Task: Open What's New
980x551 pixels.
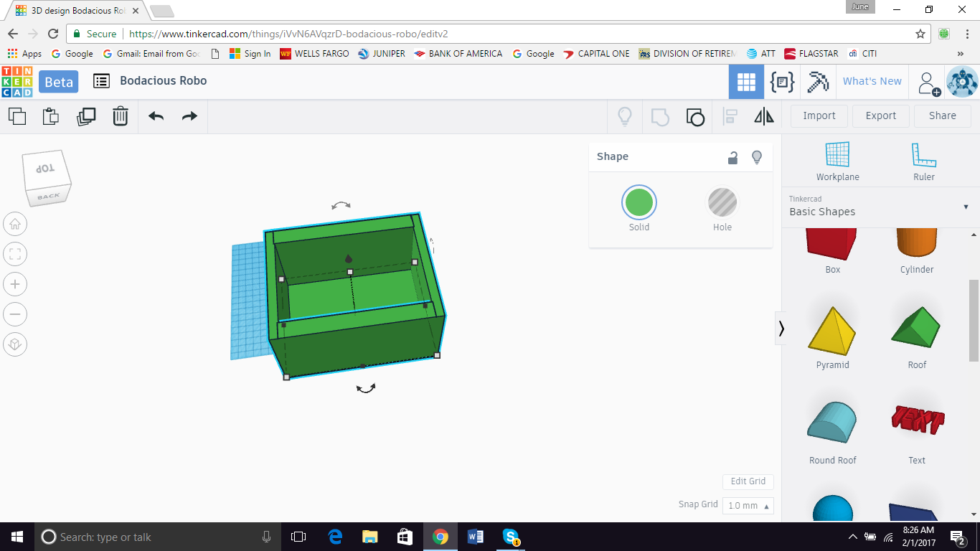Action: [x=872, y=81]
